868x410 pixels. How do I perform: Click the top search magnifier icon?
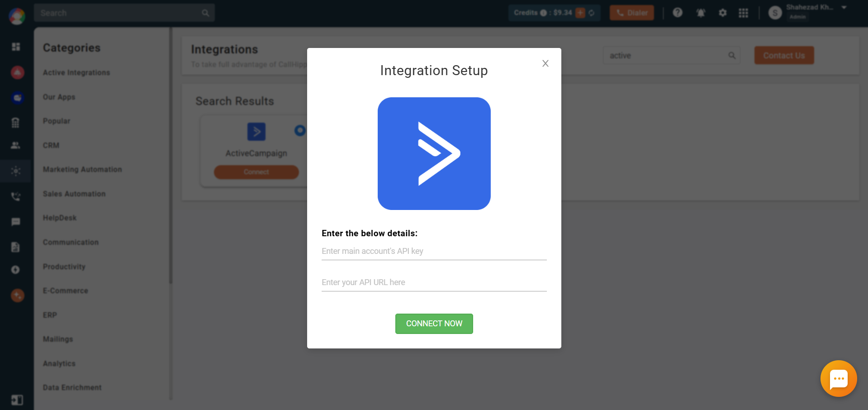click(x=205, y=13)
